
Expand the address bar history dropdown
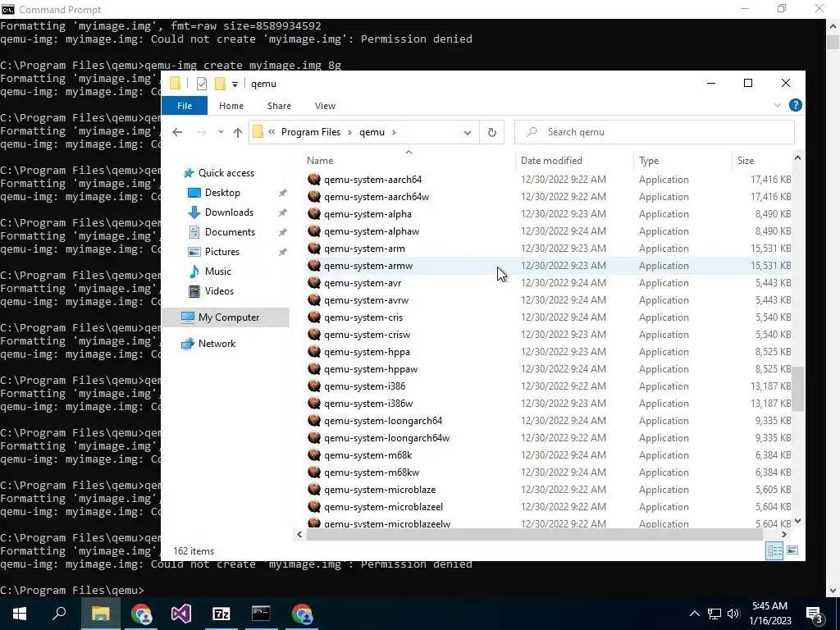pos(467,132)
